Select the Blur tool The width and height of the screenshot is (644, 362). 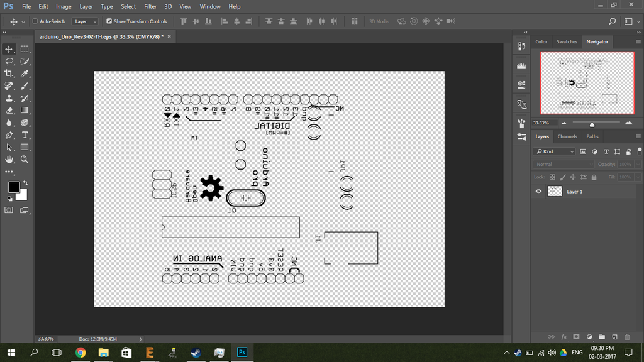tap(9, 123)
